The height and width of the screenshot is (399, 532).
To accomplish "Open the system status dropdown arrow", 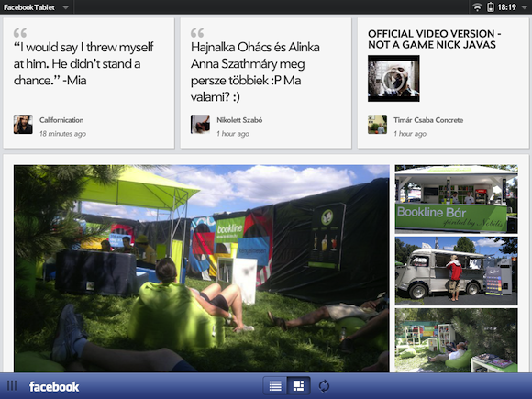I will point(525,7).
